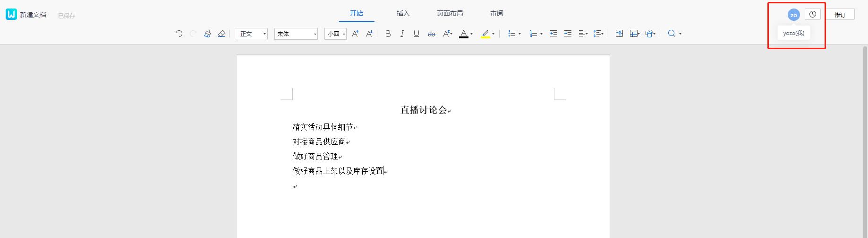The width and height of the screenshot is (868, 238).
Task: Open the superscript/subscript menu
Action: click(x=447, y=34)
